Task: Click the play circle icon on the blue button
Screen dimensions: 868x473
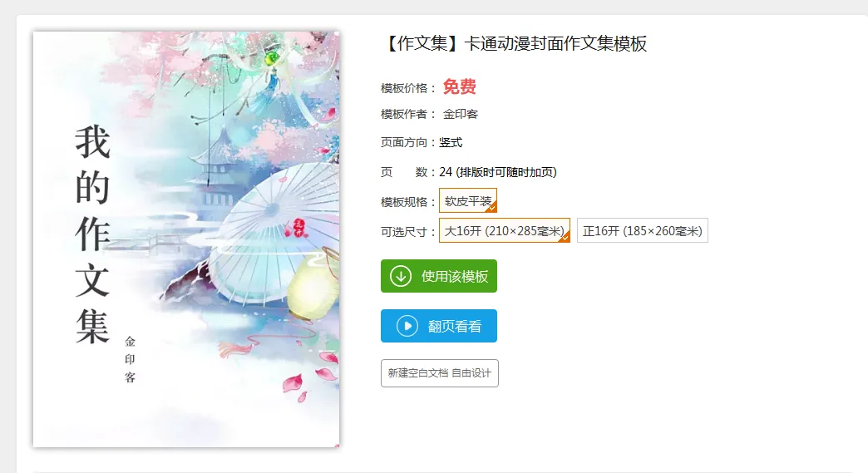Action: pyautogui.click(x=407, y=326)
